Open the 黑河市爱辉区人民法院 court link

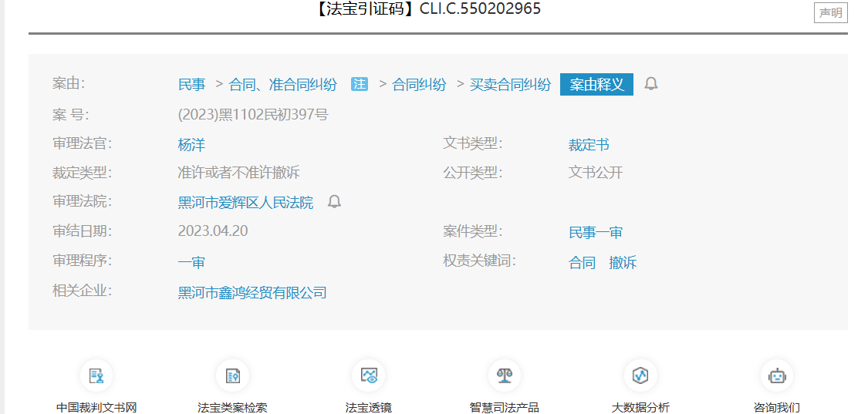pos(245,203)
